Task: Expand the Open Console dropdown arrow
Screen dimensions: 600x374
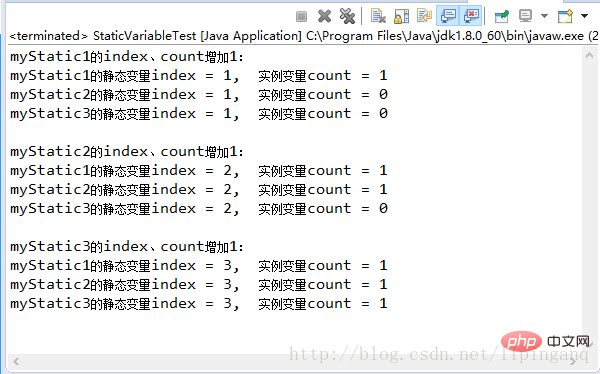Action: pyautogui.click(x=584, y=16)
